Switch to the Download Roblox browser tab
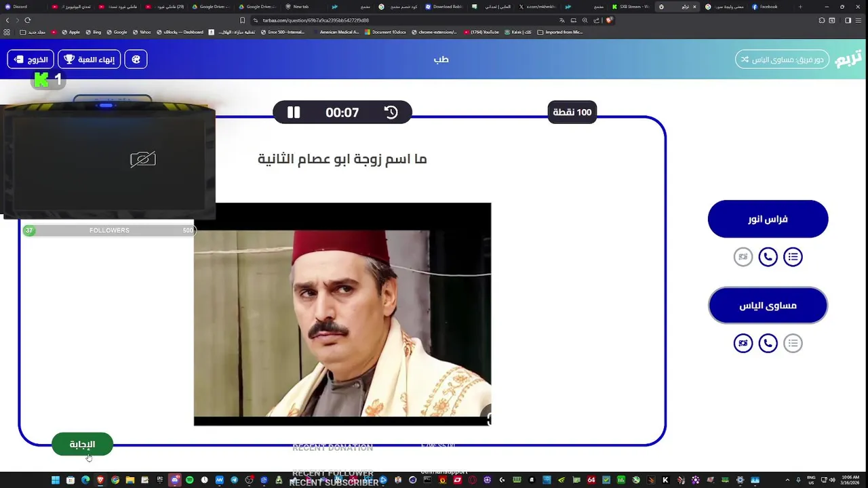This screenshot has height=488, width=868. 444,7
